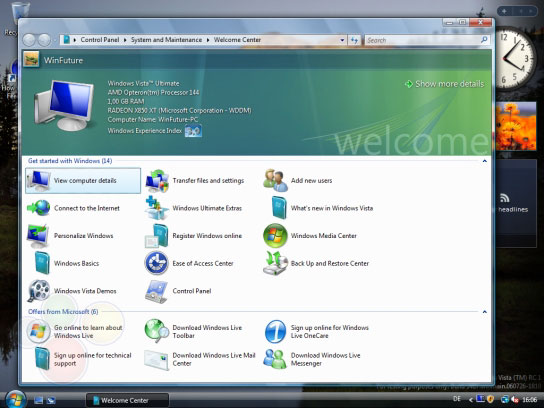Open the View computer details icon
544x408 pixels.
(39, 181)
